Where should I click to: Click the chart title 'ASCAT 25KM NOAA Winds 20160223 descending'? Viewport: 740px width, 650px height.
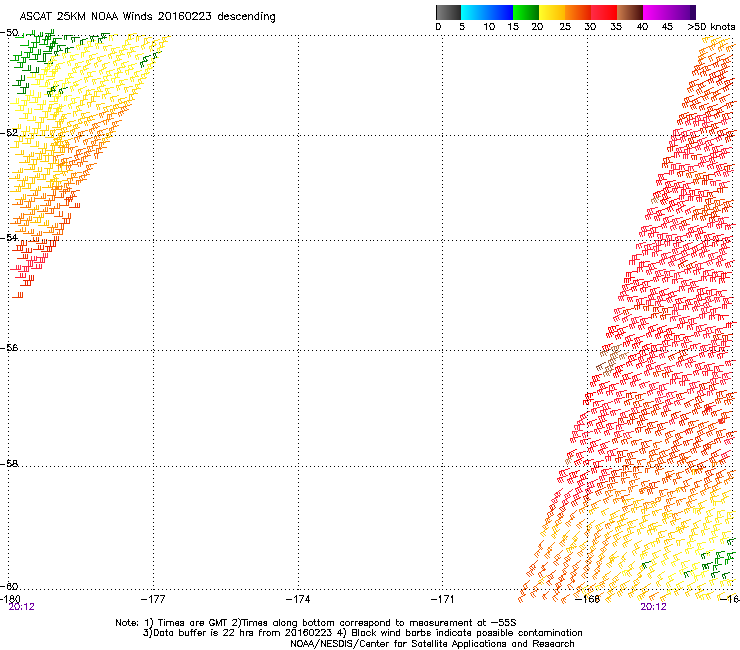tap(147, 17)
